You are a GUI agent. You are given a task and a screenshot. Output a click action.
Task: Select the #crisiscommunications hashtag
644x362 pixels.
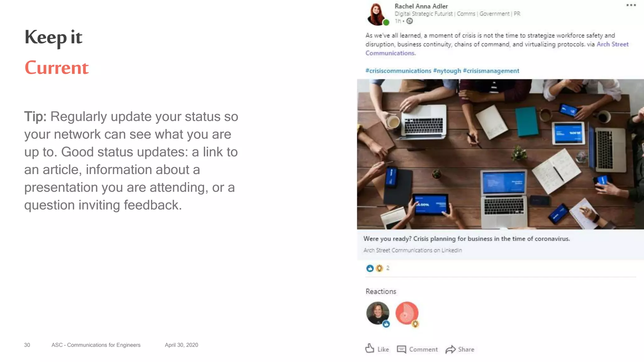pyautogui.click(x=398, y=71)
